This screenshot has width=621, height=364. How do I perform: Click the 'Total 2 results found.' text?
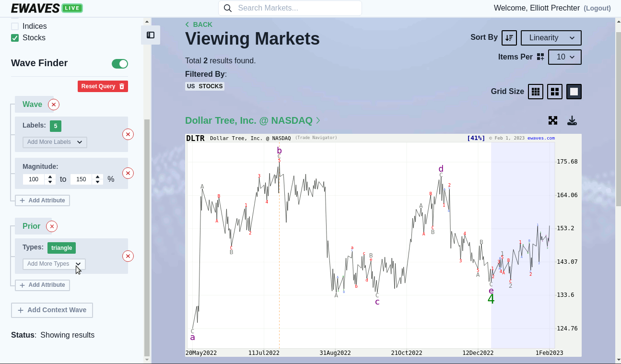pos(220,61)
